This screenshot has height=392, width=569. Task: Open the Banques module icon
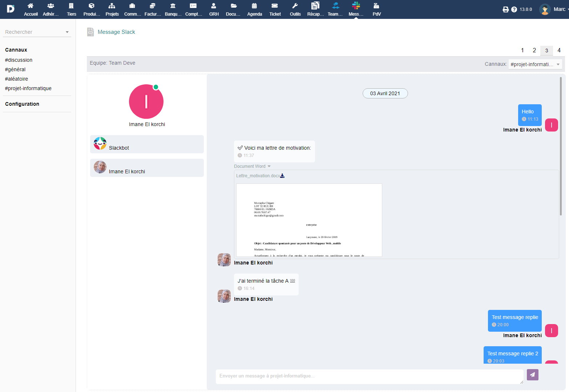[173, 6]
